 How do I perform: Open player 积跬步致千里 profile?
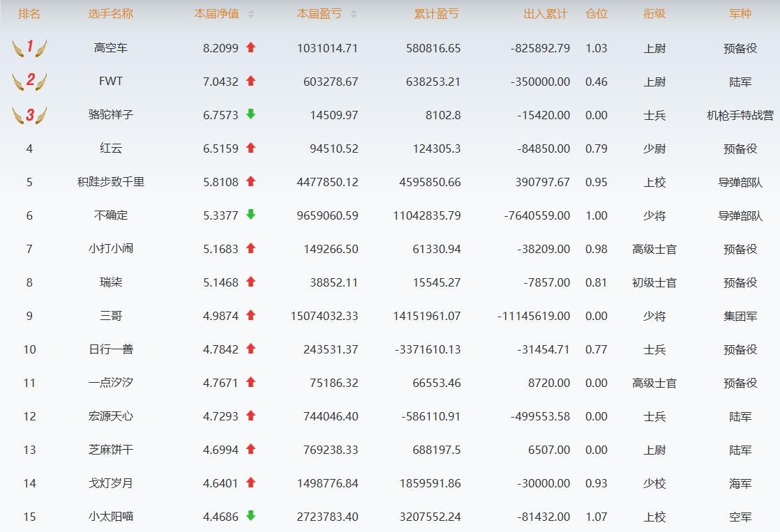(x=111, y=182)
